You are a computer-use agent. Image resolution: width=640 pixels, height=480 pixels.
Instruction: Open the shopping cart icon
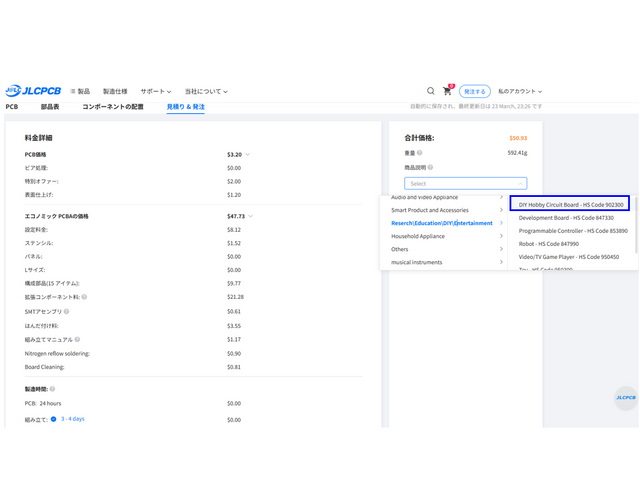[x=447, y=91]
